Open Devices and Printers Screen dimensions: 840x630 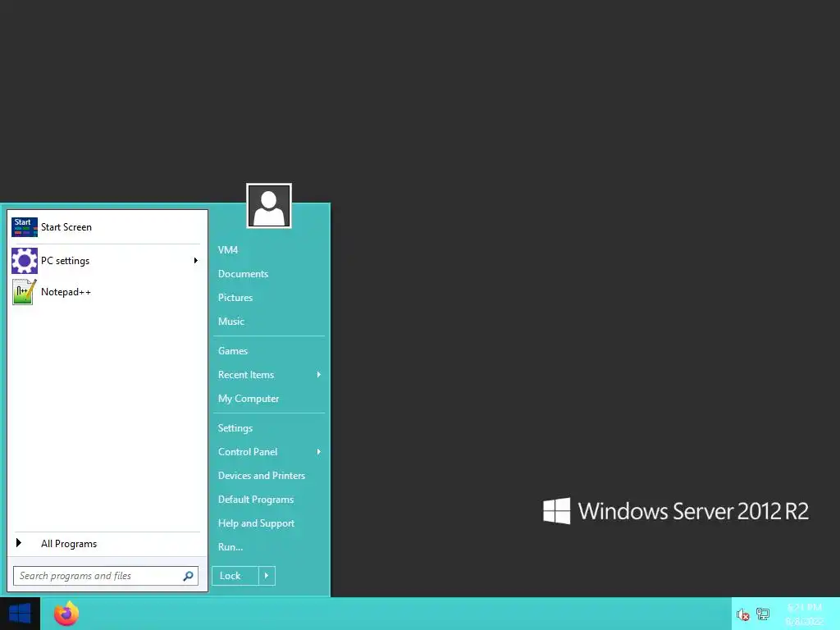(262, 476)
